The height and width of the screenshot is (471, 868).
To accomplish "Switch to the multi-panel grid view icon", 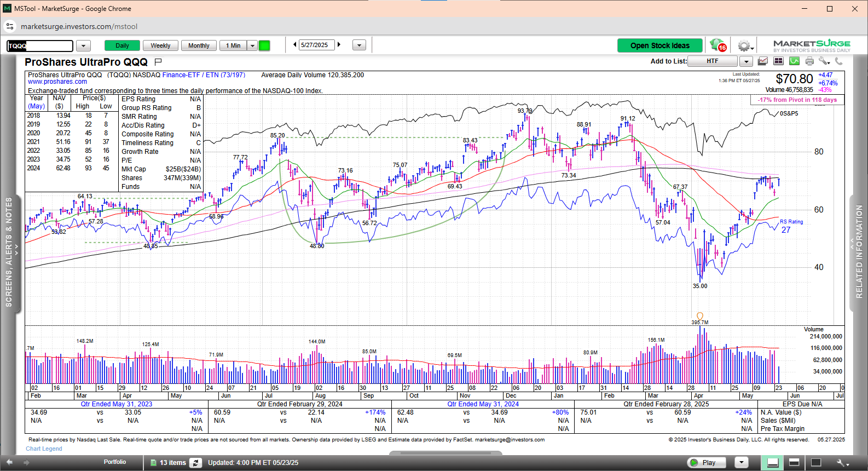I will click(778, 61).
